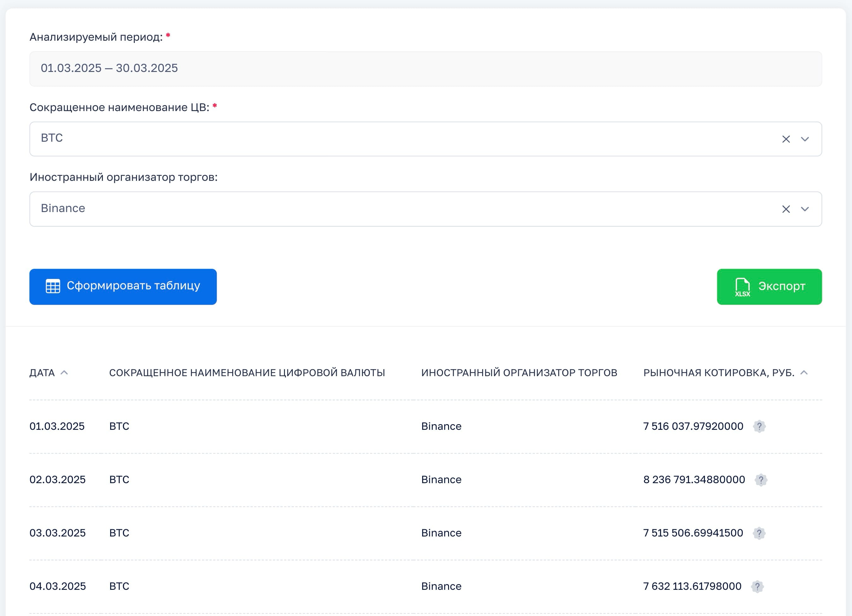Select the 02.03.2025 table row date
The image size is (852, 616).
point(57,480)
